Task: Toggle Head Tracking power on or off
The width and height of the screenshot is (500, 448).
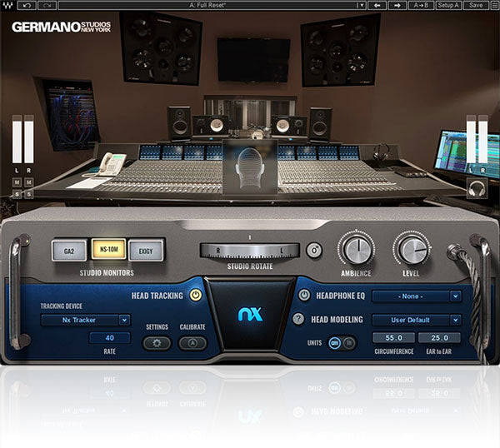Action: coord(196,295)
